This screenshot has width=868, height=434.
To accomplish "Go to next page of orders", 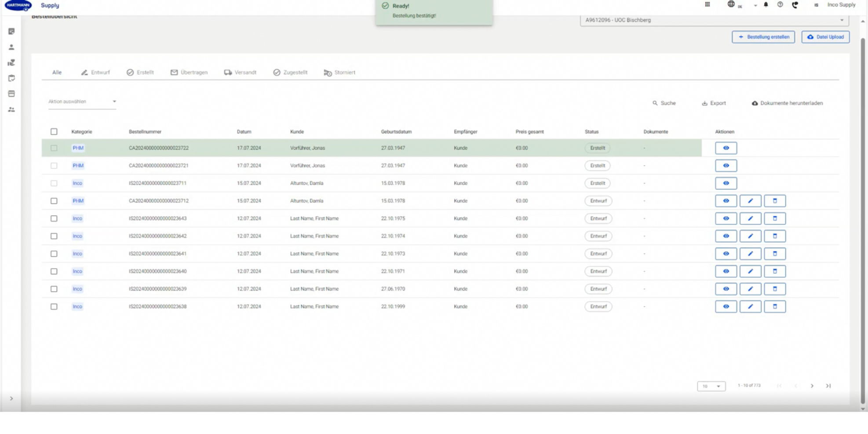I will coord(812,386).
